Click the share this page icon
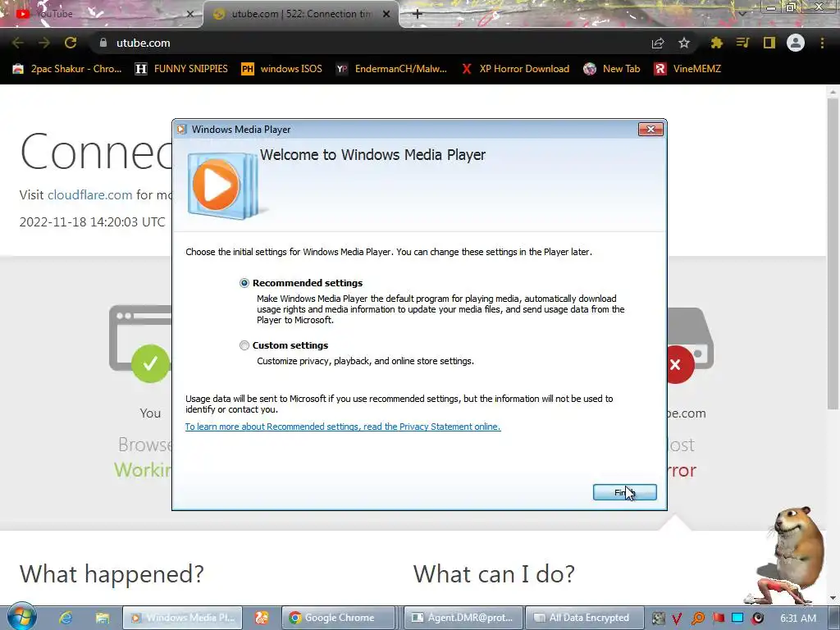The width and height of the screenshot is (840, 630). [658, 43]
